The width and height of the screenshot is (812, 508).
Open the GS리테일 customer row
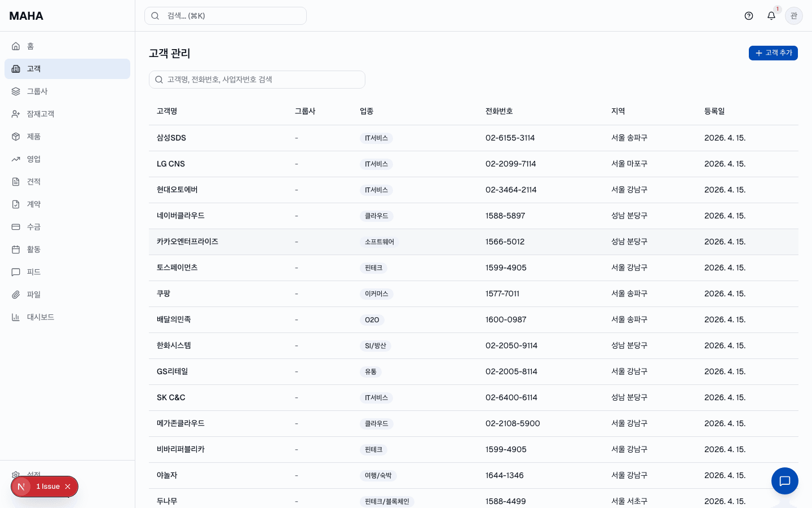(474, 371)
